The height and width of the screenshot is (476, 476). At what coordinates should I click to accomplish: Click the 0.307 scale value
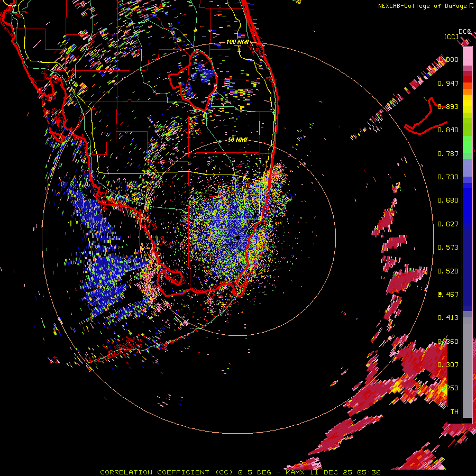pyautogui.click(x=448, y=365)
